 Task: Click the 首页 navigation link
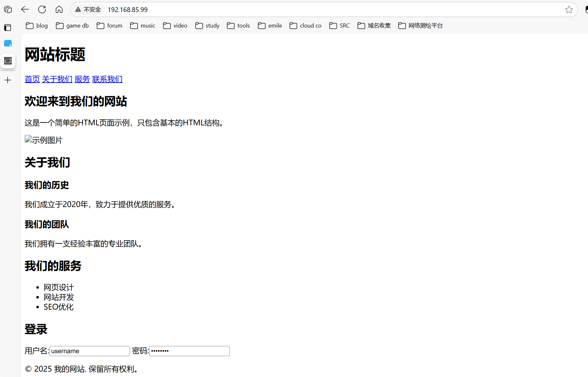pos(32,79)
